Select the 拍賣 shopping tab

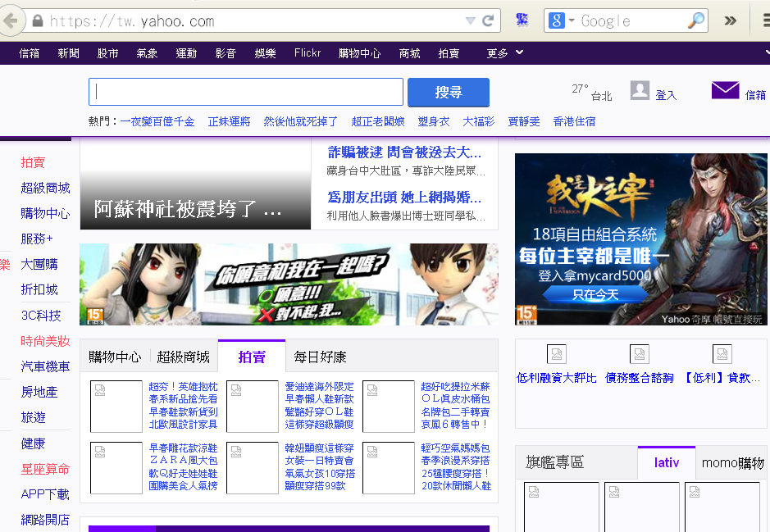point(252,357)
